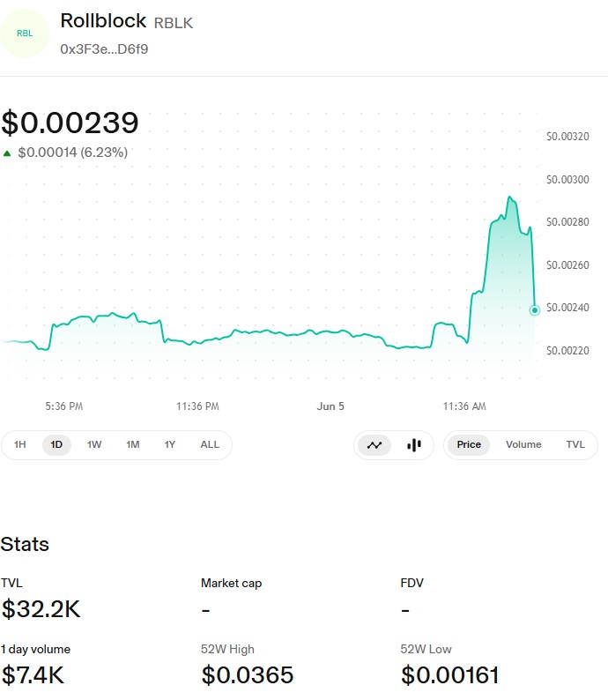Click the Jun 5 date label
This screenshot has width=608, height=700.
330,406
